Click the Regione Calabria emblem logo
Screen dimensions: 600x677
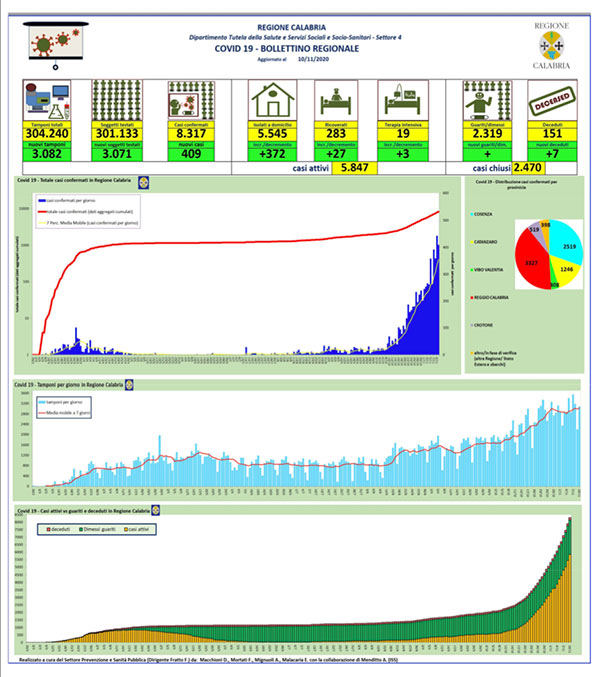point(552,46)
